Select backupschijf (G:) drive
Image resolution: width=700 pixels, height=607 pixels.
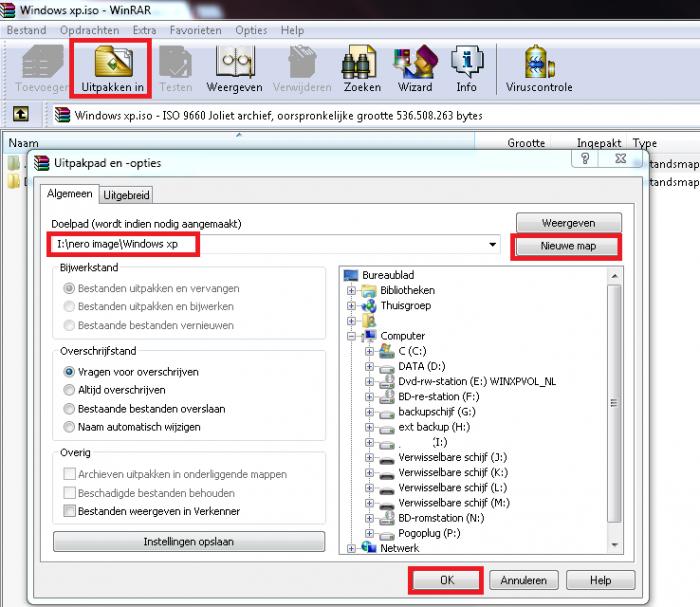[437, 412]
